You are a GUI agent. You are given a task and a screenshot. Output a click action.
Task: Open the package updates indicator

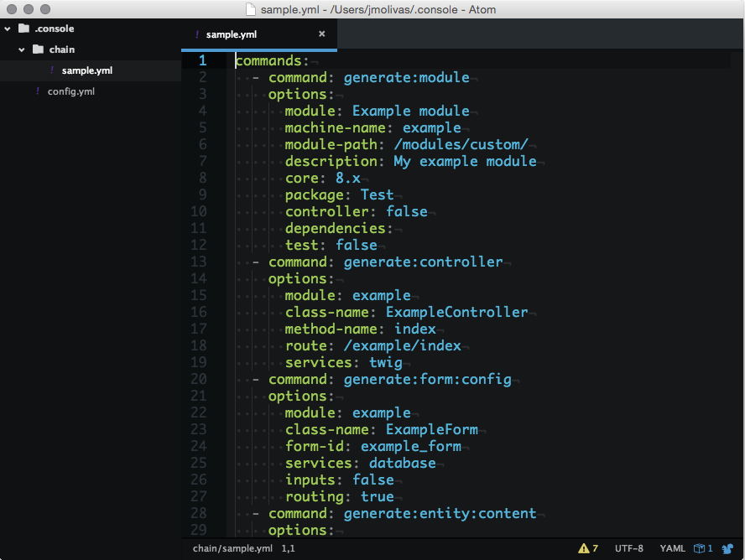point(703,548)
